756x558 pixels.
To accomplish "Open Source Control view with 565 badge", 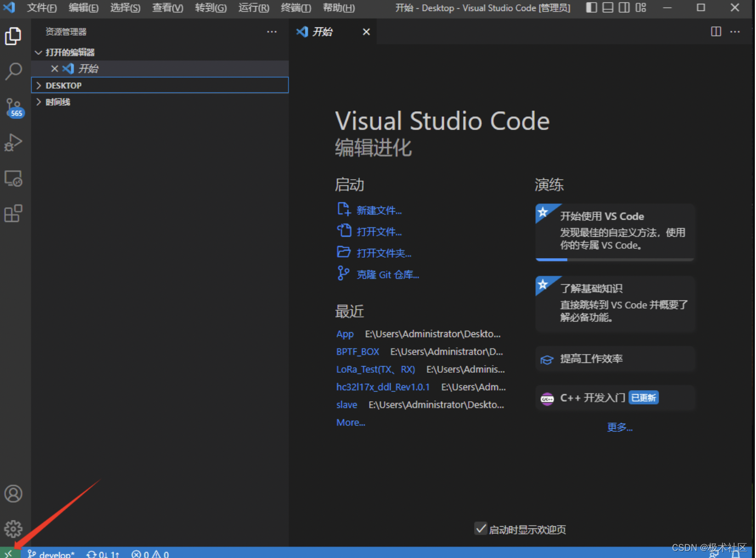I will pos(14,107).
